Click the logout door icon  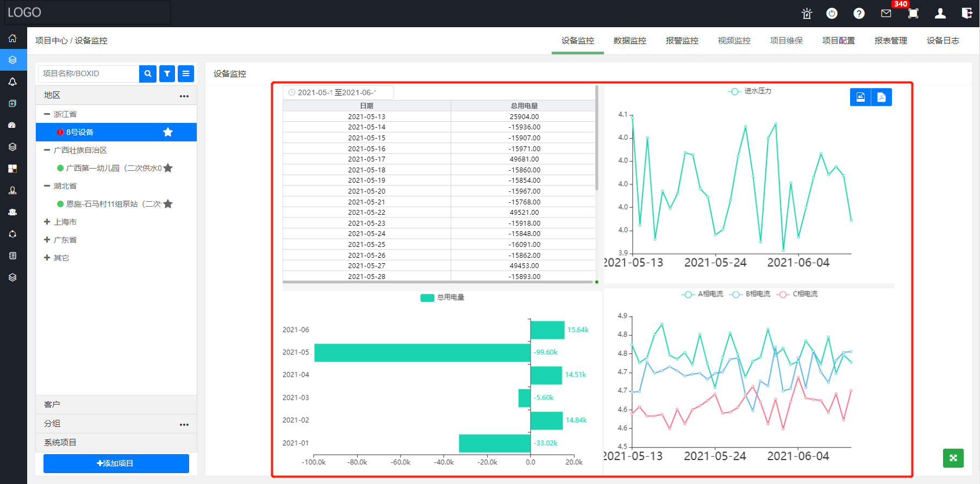[x=967, y=14]
